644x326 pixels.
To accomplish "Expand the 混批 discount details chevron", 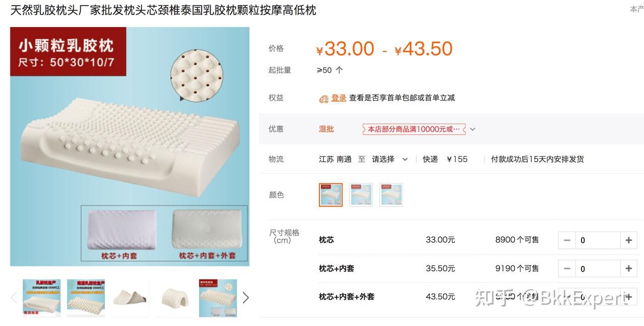I will (472, 129).
